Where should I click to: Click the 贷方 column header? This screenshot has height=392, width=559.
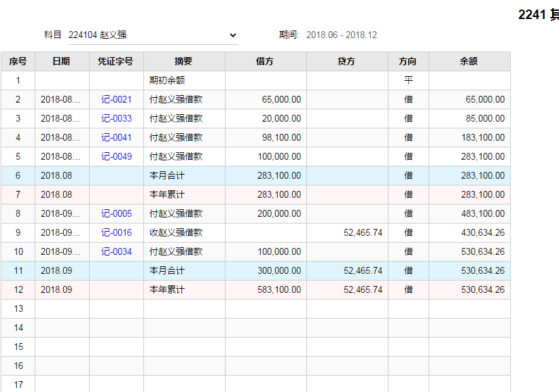pos(347,61)
